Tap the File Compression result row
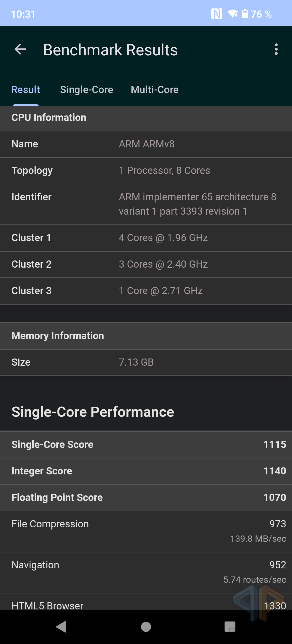The width and height of the screenshot is (292, 644). [x=146, y=531]
